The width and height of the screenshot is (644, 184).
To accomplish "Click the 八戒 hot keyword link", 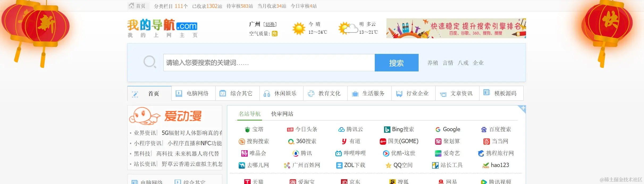I will [463, 63].
